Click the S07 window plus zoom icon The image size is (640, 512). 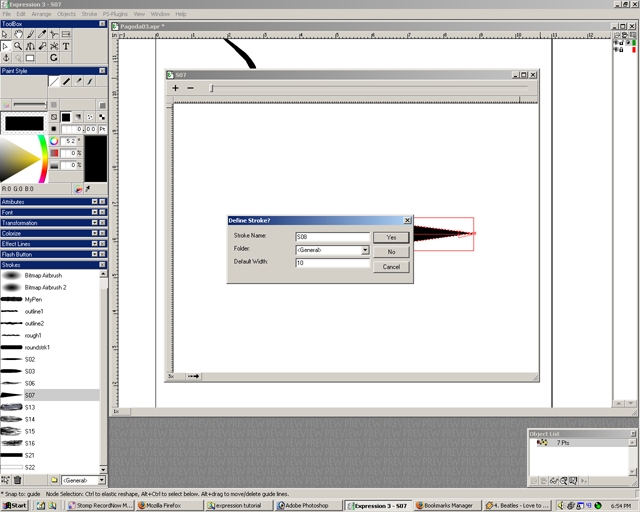176,88
